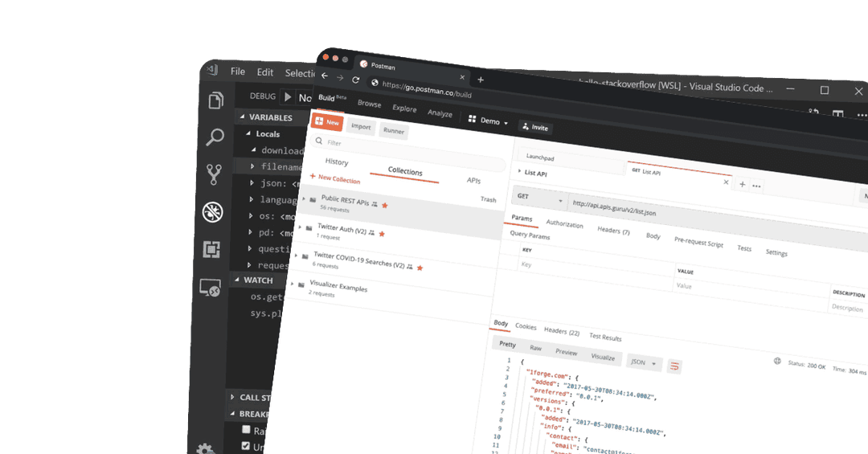This screenshot has width=868, height=454.
Task: Click the Import button
Action: 361,127
